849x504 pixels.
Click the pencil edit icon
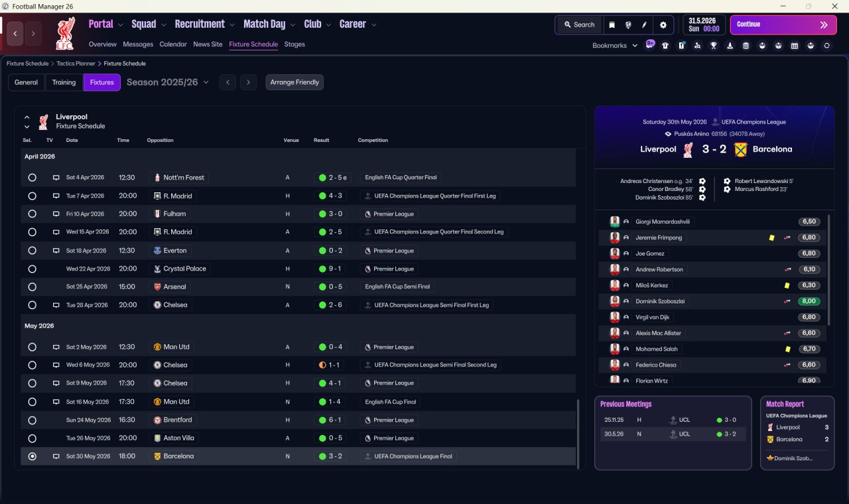coord(644,25)
